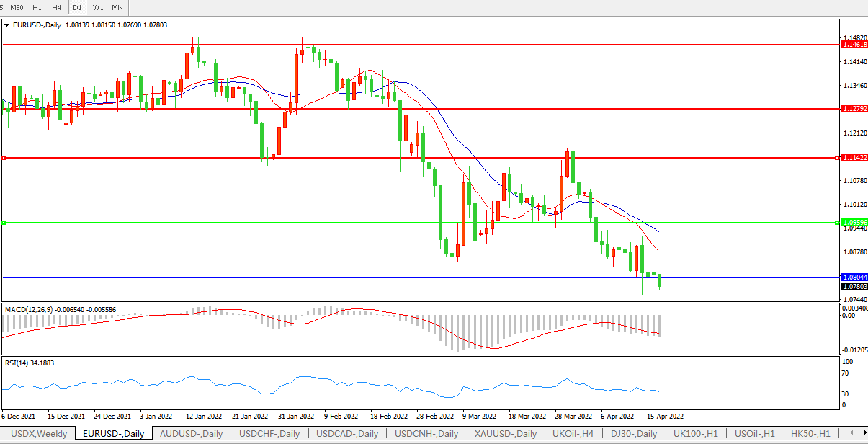868x444 pixels.
Task: Open the XAUUSD-,Daily chart tab
Action: [505, 433]
